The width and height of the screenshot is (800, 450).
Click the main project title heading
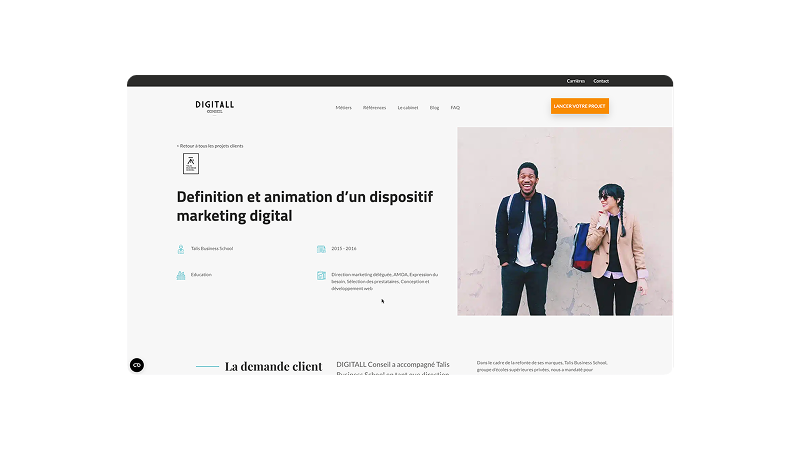(x=305, y=205)
